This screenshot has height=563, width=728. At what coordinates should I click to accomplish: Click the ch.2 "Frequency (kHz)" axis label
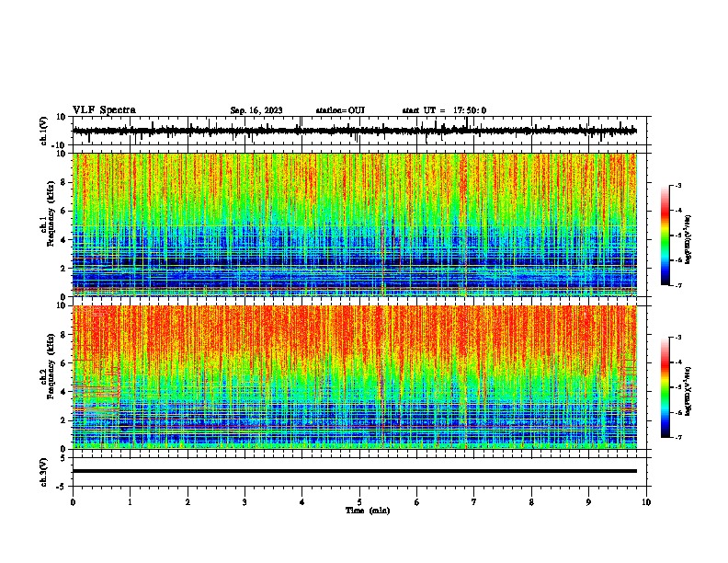tap(51, 366)
